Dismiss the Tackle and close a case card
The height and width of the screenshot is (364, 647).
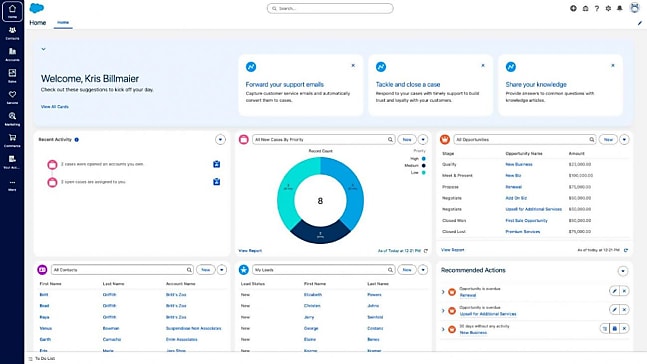tap(483, 66)
